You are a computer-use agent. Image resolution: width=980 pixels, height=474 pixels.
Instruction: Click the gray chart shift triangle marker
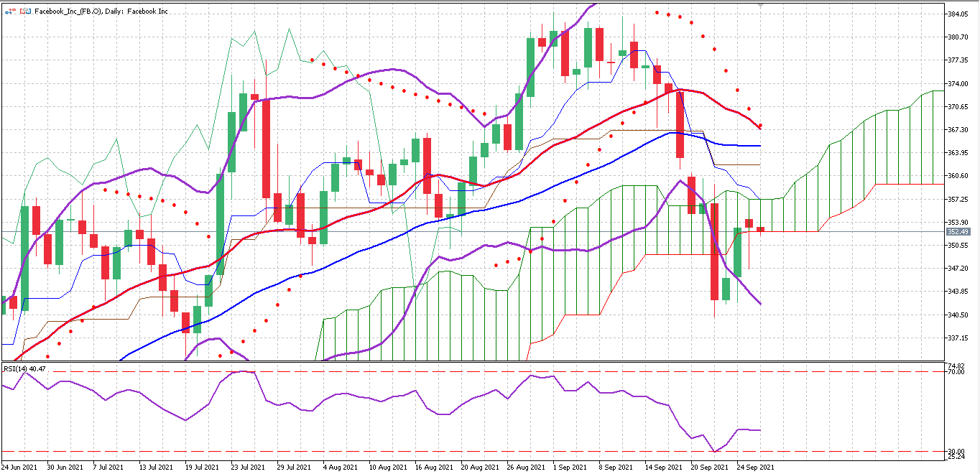point(760,5)
